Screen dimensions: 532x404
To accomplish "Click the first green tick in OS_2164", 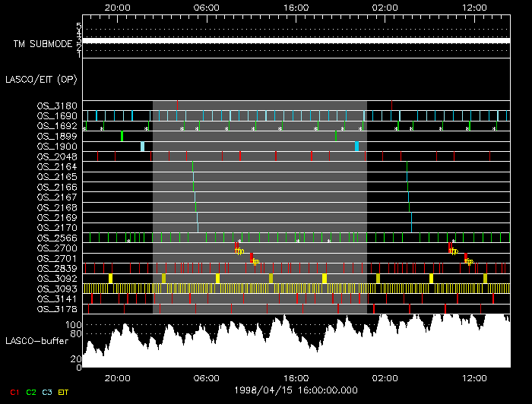I will [192, 166].
